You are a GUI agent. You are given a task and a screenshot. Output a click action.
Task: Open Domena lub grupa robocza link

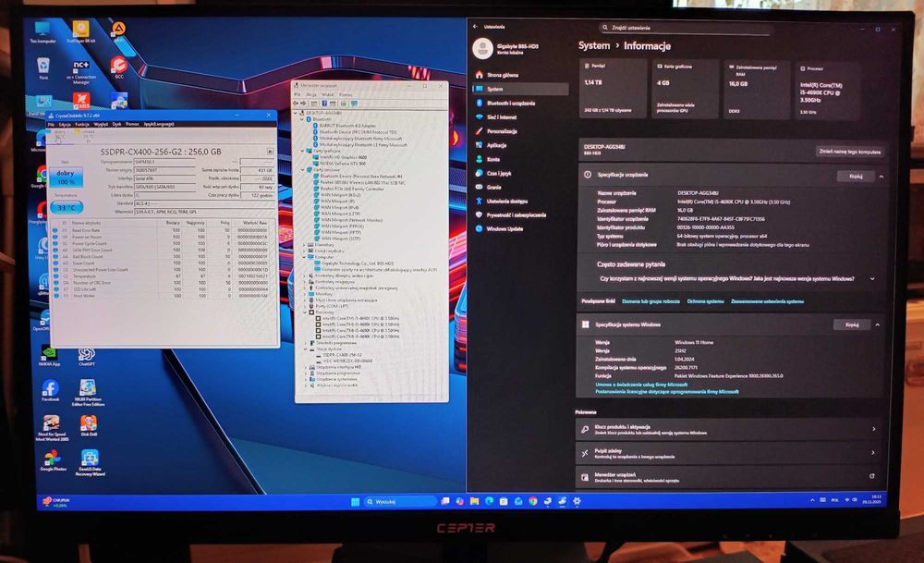pyautogui.click(x=650, y=301)
